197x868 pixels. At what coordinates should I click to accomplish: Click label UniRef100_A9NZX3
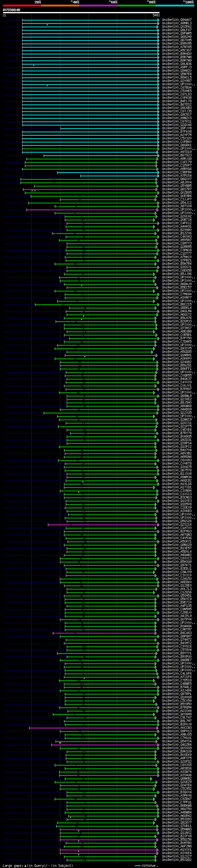click(x=177, y=118)
